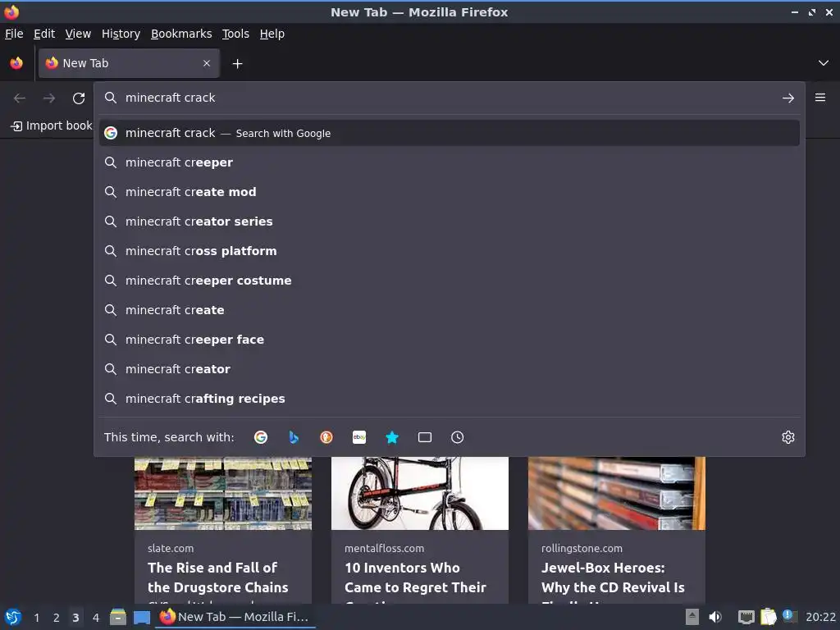Select Firefox New Tab taskbar entry
840x630 pixels.
(235, 617)
